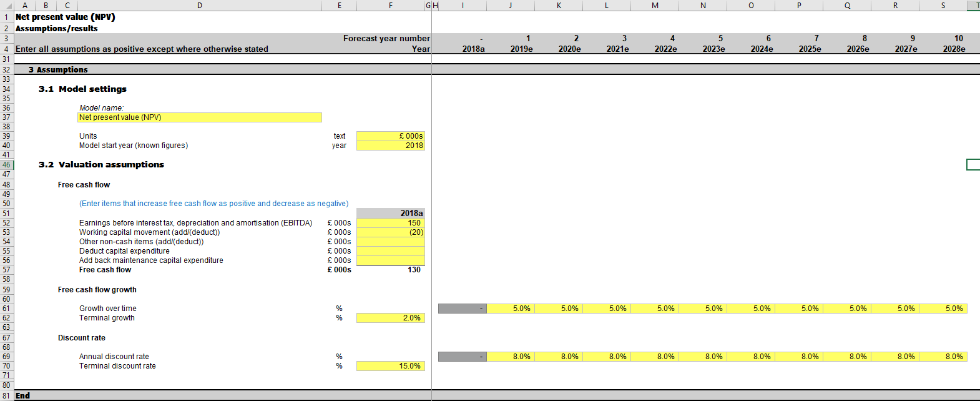Click the grey 2018a discount rate cell
Screen dimensions: 980x401
click(463, 357)
